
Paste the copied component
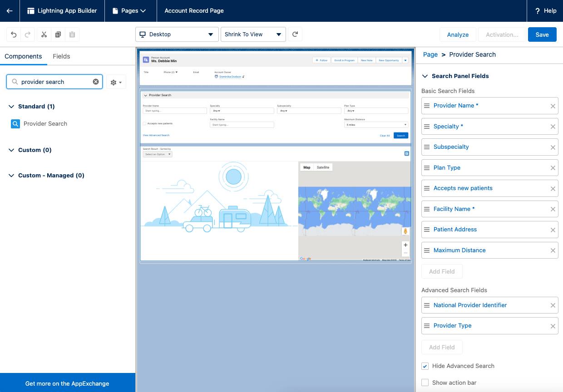pyautogui.click(x=72, y=34)
